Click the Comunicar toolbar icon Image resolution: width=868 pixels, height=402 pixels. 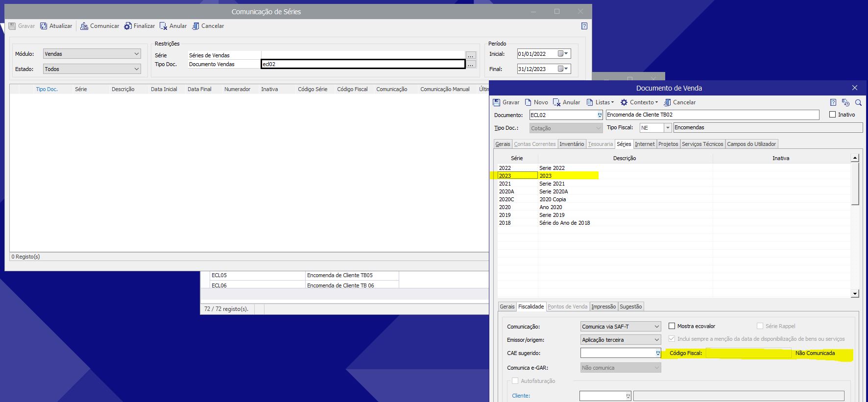(x=84, y=26)
